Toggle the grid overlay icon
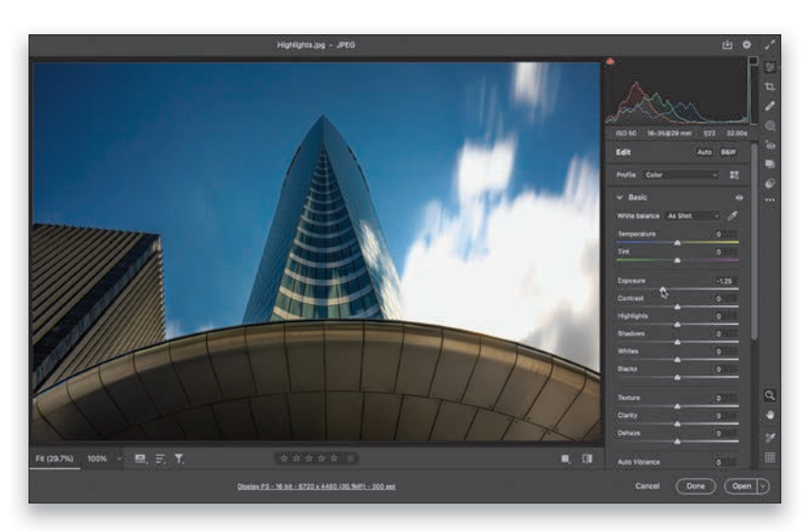The image size is (806, 532). tap(769, 458)
